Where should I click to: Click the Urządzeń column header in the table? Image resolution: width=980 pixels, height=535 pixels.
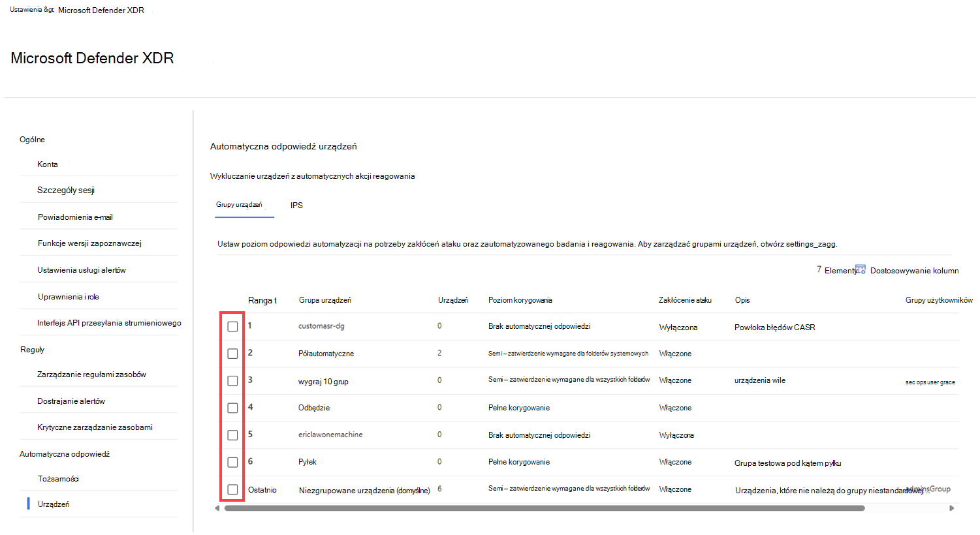click(453, 300)
